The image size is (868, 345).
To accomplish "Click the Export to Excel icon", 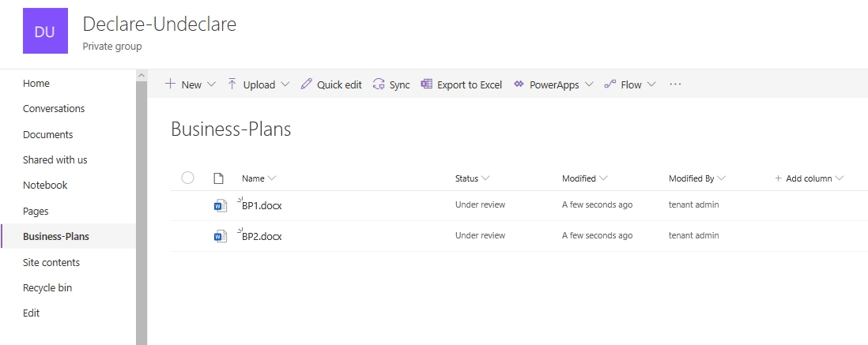I will point(426,84).
